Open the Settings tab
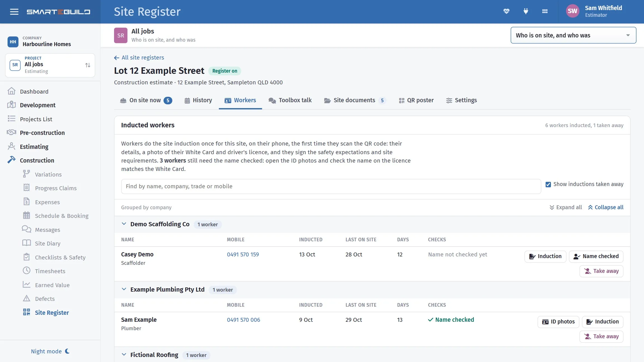The width and height of the screenshot is (644, 362). (461, 100)
